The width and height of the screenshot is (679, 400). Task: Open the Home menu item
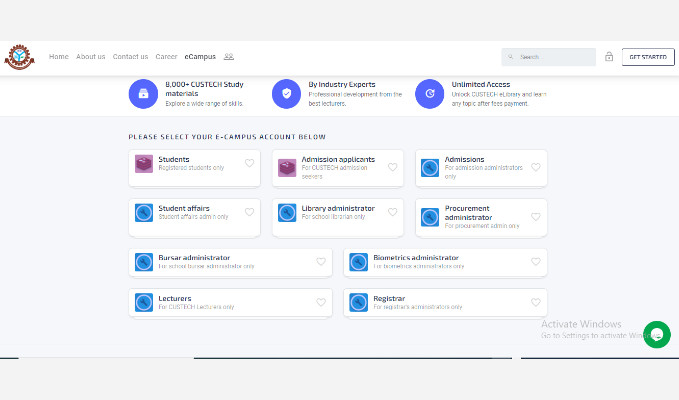tap(59, 57)
